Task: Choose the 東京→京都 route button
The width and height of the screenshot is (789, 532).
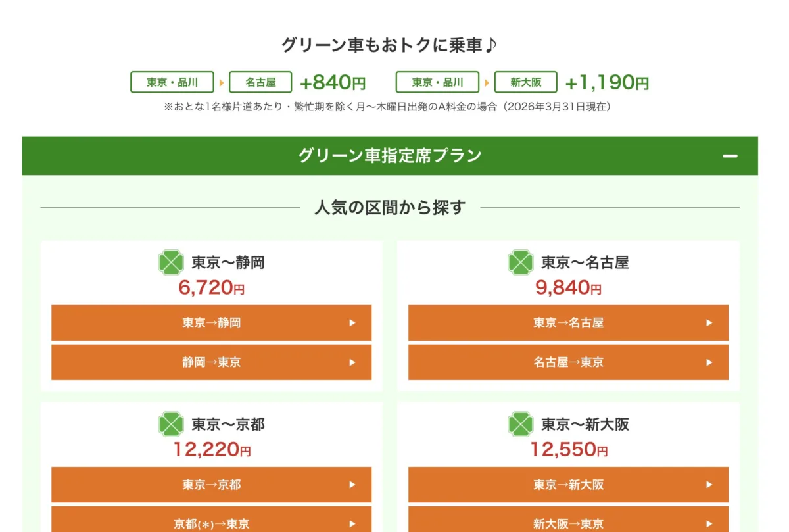Action: pyautogui.click(x=211, y=485)
